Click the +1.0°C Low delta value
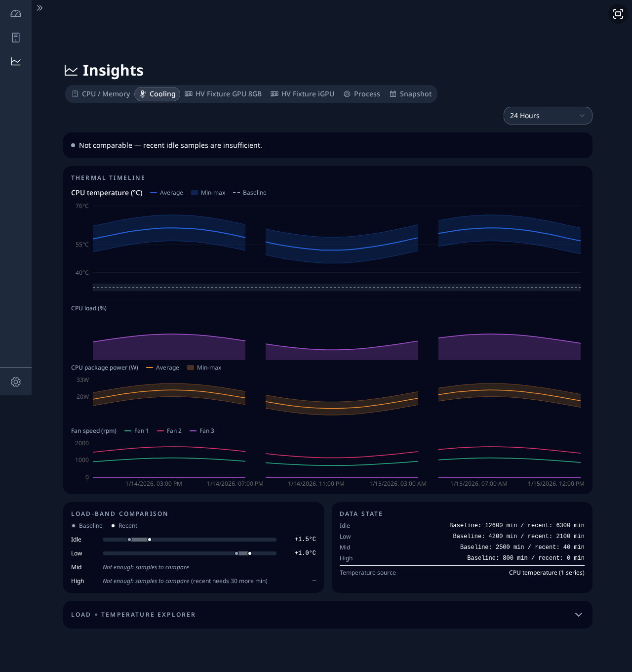Screen dimensions: 632x672 (305, 553)
